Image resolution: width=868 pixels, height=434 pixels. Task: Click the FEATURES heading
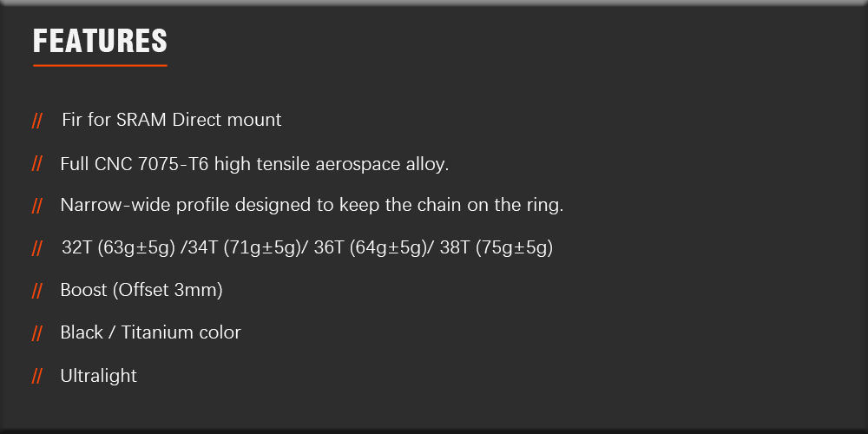100,41
